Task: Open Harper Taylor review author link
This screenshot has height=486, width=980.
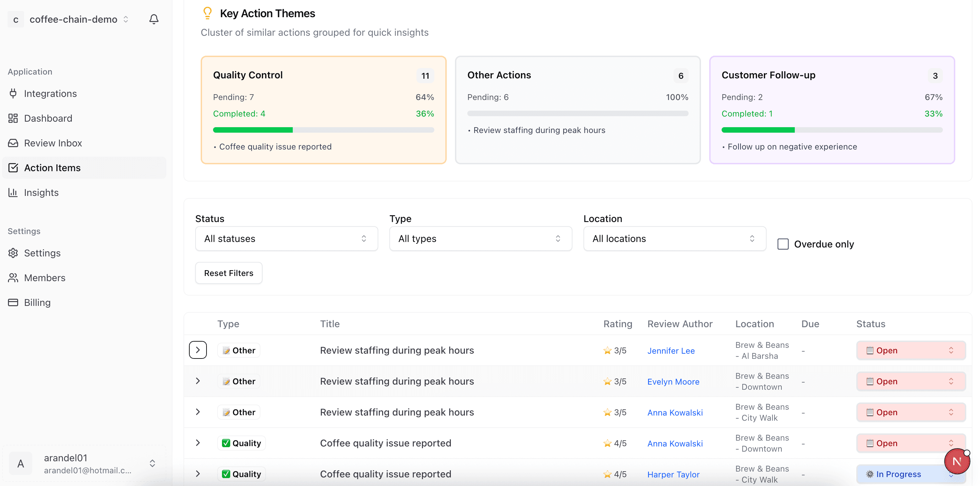Action: 673,474
